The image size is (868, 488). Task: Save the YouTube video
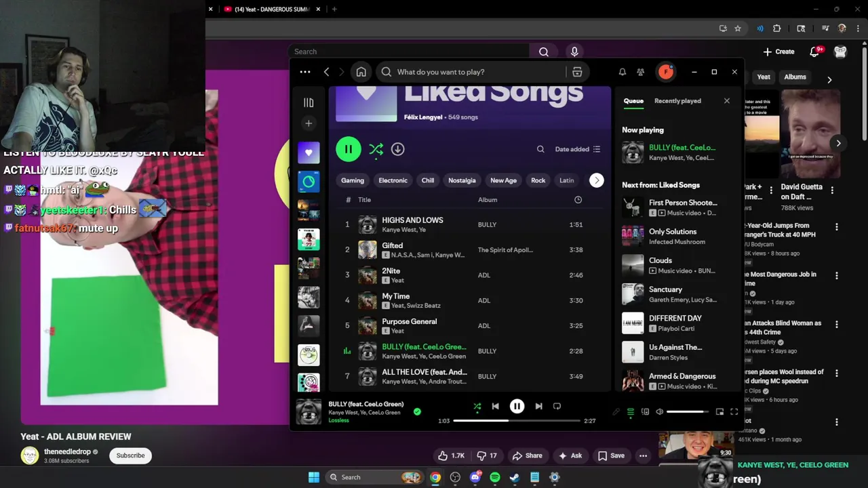click(x=611, y=456)
